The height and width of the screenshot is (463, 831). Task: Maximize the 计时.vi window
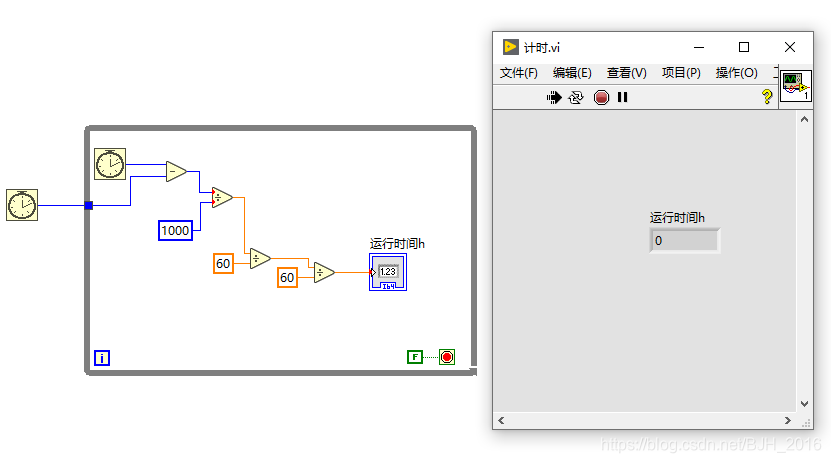[x=744, y=47]
